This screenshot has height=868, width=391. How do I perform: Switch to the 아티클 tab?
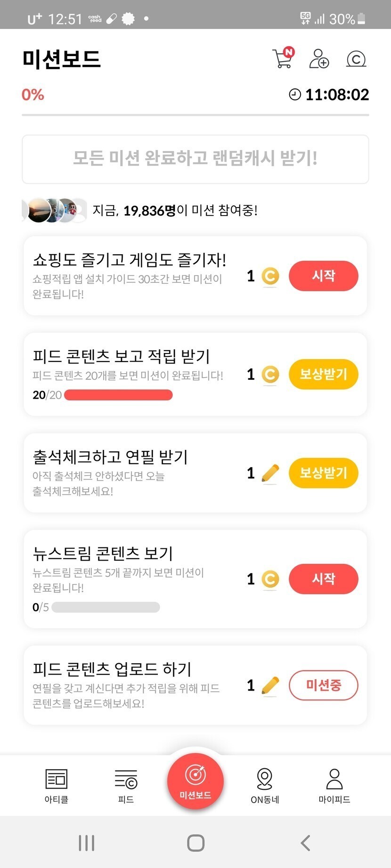[57, 785]
